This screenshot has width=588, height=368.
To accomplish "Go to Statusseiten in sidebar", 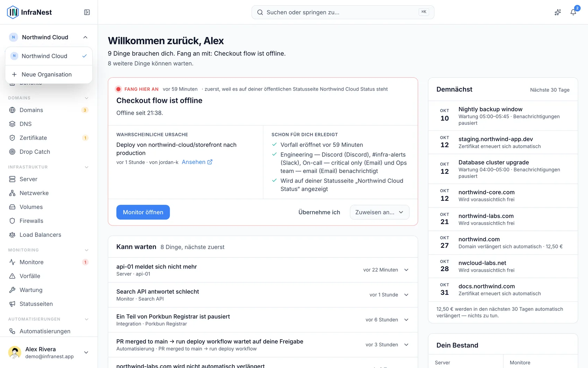I will tap(49, 304).
